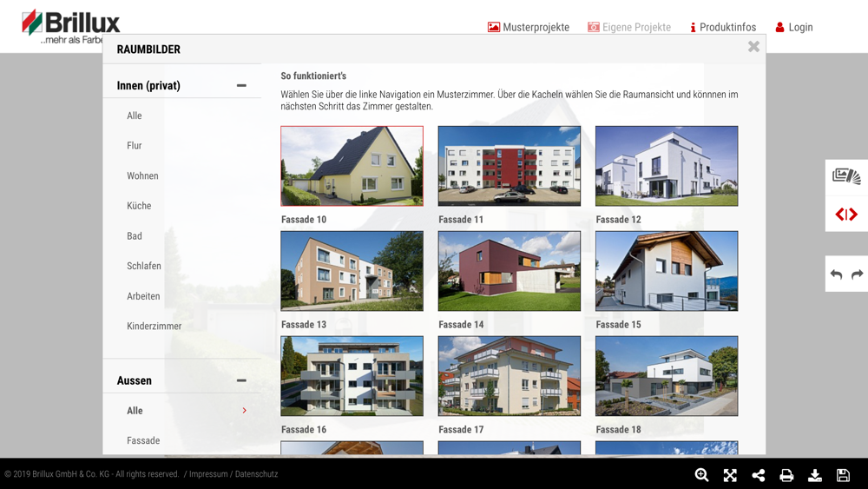Print the project with the printer icon
The width and height of the screenshot is (868, 489).
pyautogui.click(x=786, y=474)
